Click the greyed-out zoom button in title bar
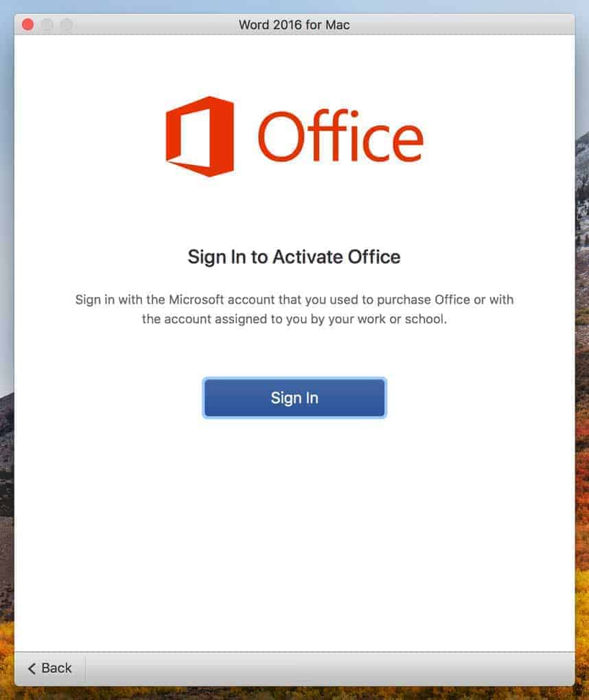This screenshot has width=589, height=700. [67, 25]
